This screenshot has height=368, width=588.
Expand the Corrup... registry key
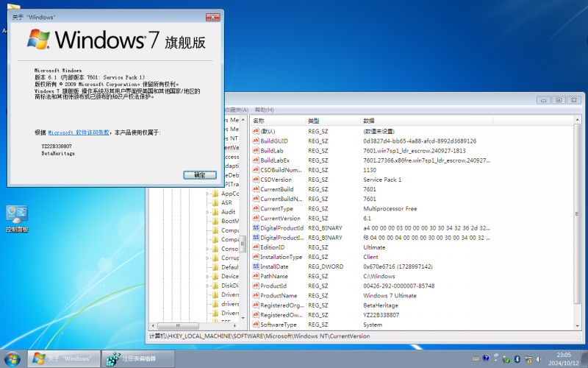[207, 258]
